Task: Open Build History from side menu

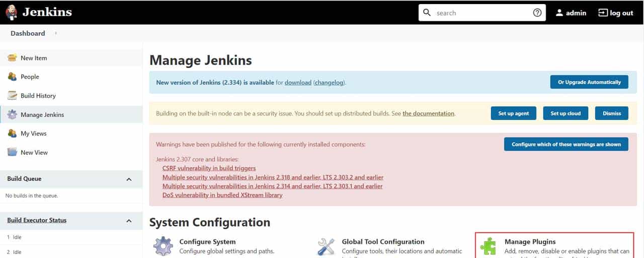Action: tap(38, 96)
